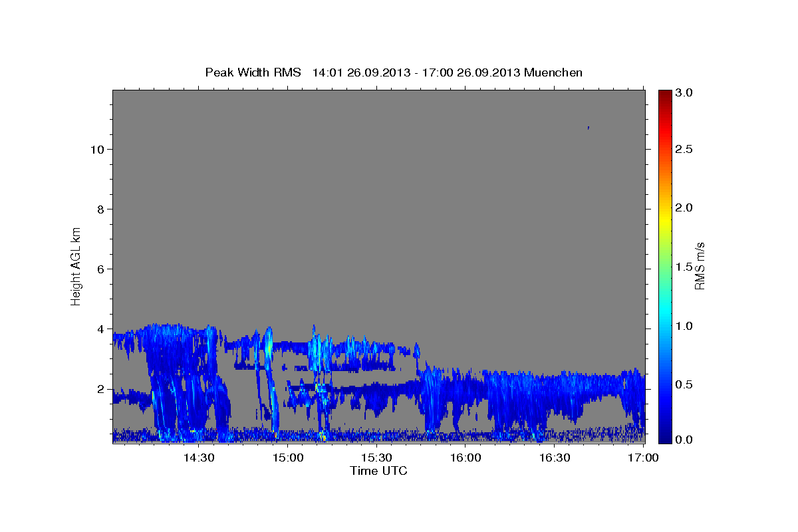Click the height tick label 2

click(99, 389)
